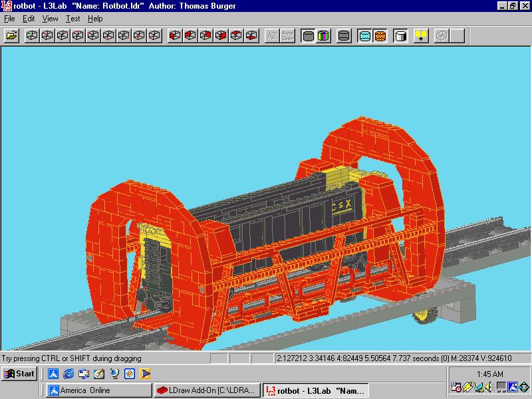The height and width of the screenshot is (399, 532).
Task: Toggle the gray solid cylinder shading mode
Action: click(308, 36)
